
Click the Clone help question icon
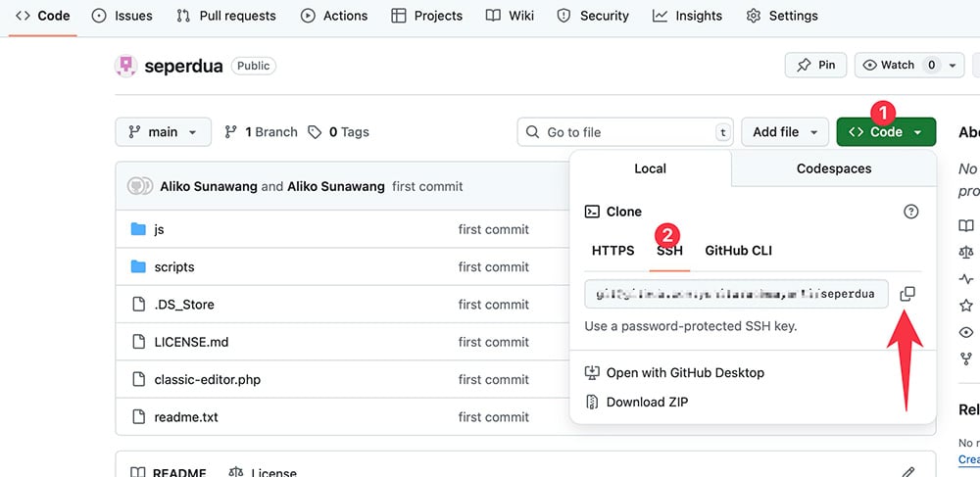[x=911, y=212]
